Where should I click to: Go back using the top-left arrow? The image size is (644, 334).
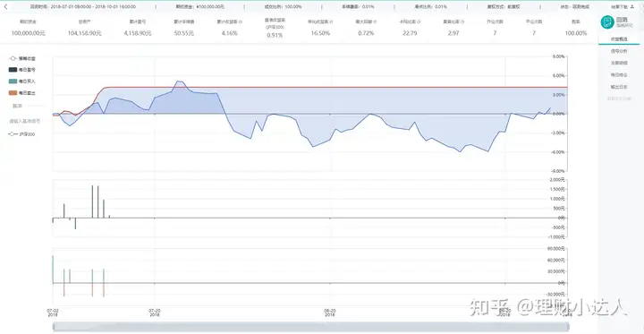point(5,6)
